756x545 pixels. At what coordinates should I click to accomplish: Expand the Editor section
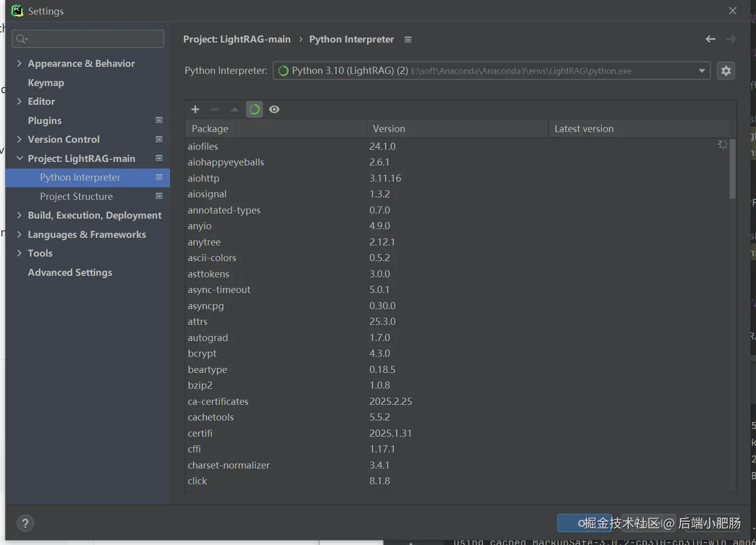pyautogui.click(x=19, y=101)
